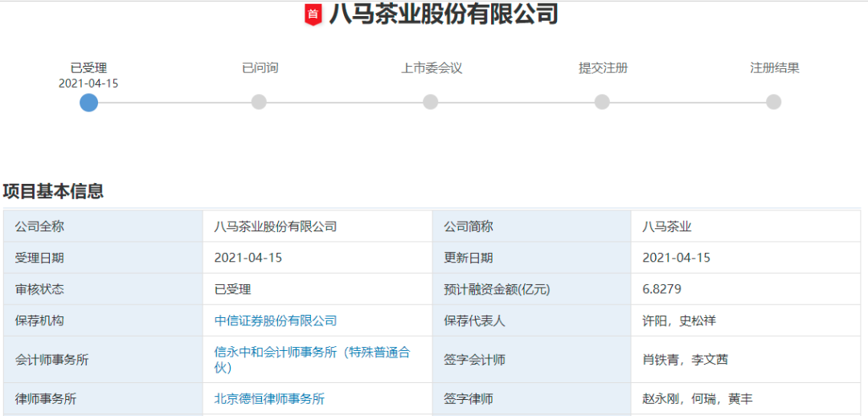868x416 pixels.
Task: Click the 公司简称 label cell
Action: 532,226
